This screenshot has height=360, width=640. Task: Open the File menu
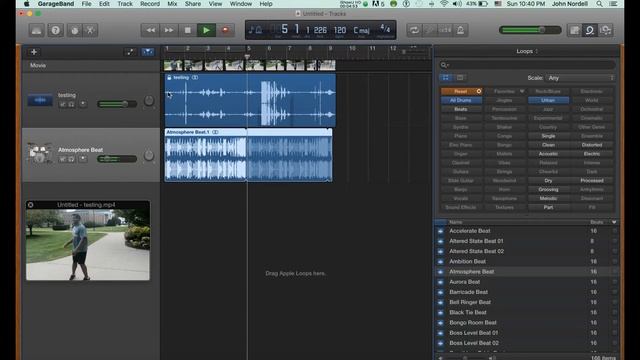(x=87, y=4)
